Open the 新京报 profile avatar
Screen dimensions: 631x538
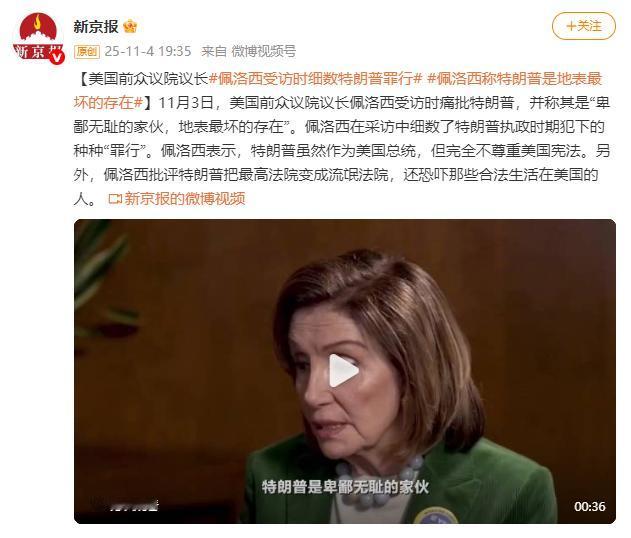pos(39,39)
